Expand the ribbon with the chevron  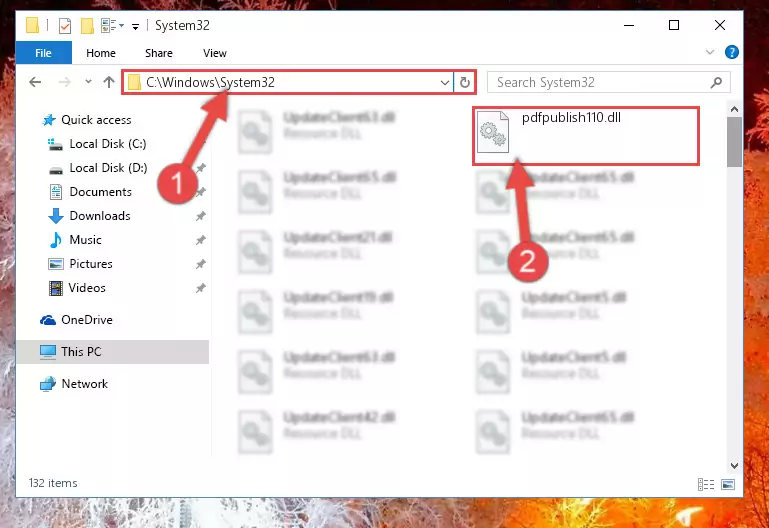tap(710, 52)
